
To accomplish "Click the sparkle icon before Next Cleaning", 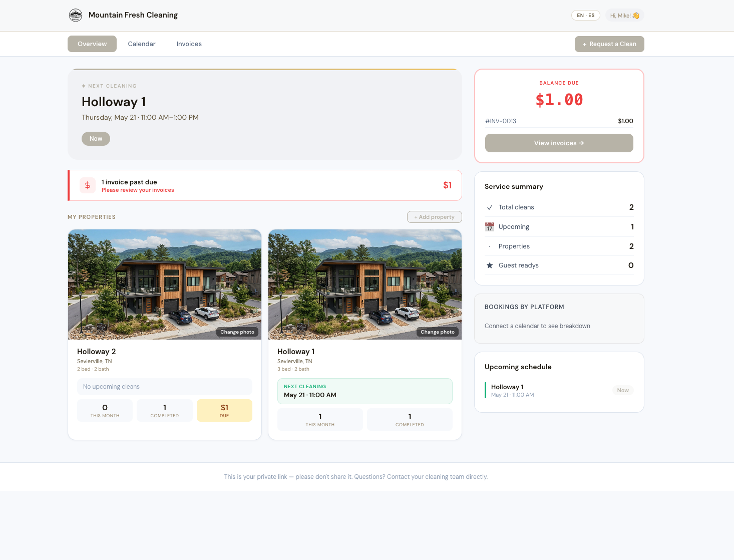I will [x=84, y=86].
